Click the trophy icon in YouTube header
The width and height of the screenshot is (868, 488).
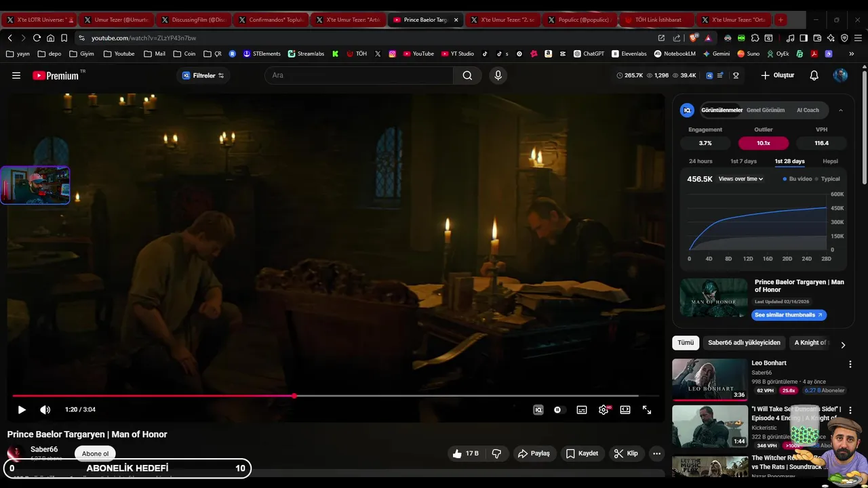coord(736,75)
